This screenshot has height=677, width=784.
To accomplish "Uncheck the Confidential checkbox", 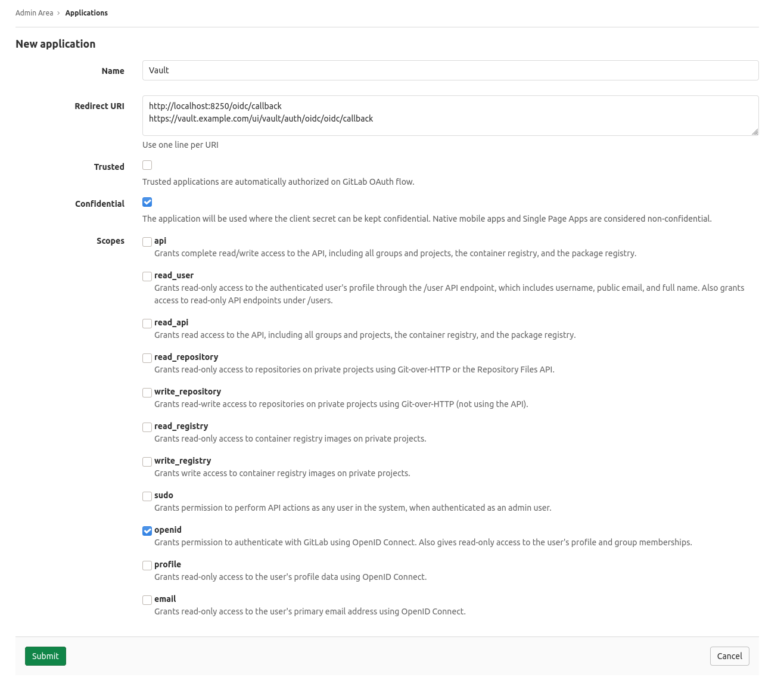I will click(147, 202).
